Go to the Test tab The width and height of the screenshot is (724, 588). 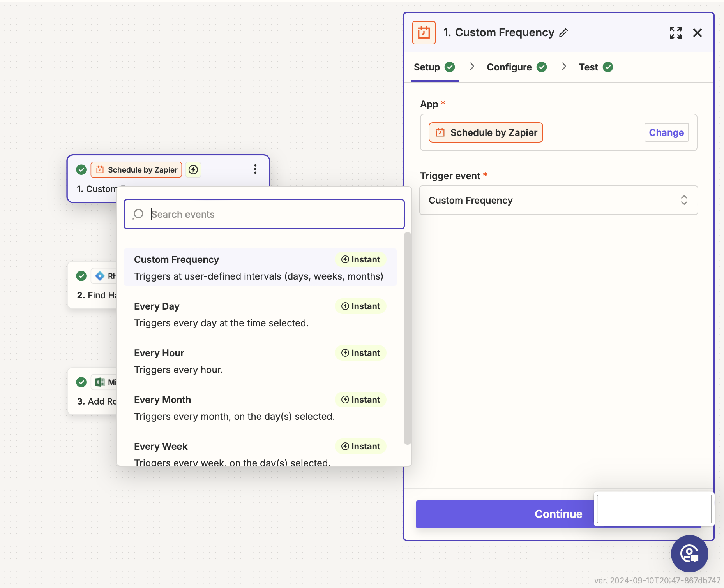point(596,67)
